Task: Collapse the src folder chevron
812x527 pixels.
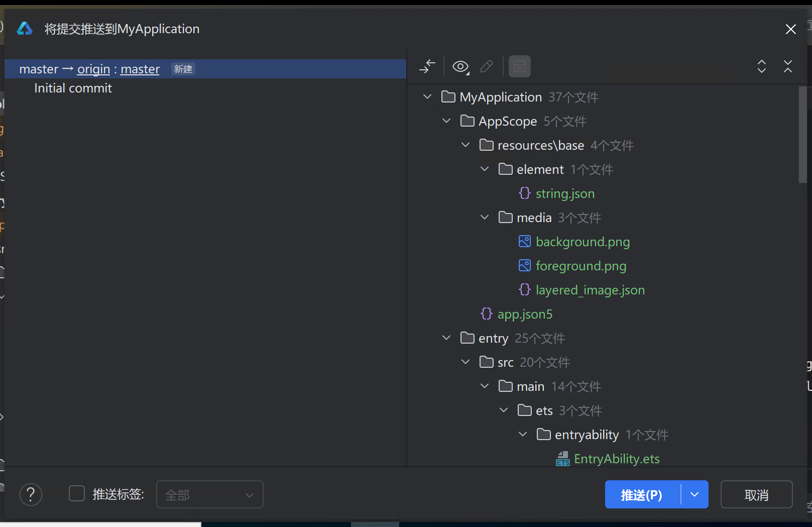Action: point(466,362)
